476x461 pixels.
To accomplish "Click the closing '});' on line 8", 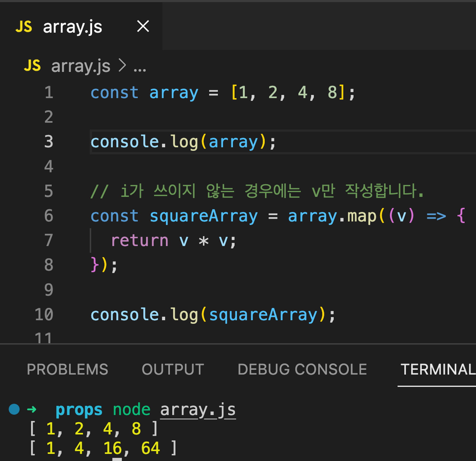I will pyautogui.click(x=104, y=265).
